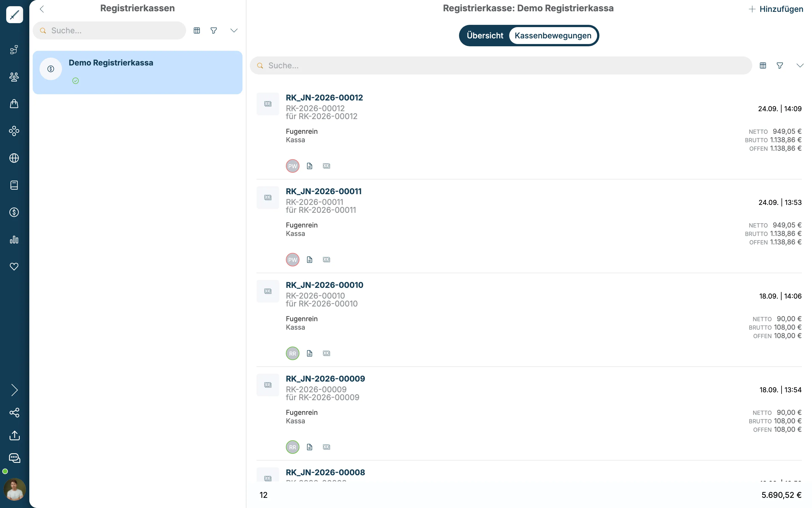Open the contacts group sidebar icon
This screenshot has width=812, height=508.
(14, 77)
